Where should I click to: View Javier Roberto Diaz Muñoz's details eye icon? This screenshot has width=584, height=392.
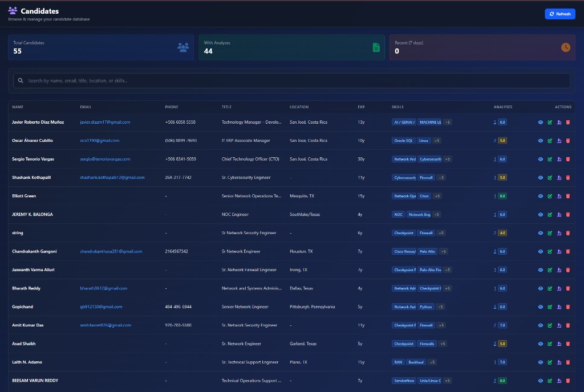pos(541,122)
